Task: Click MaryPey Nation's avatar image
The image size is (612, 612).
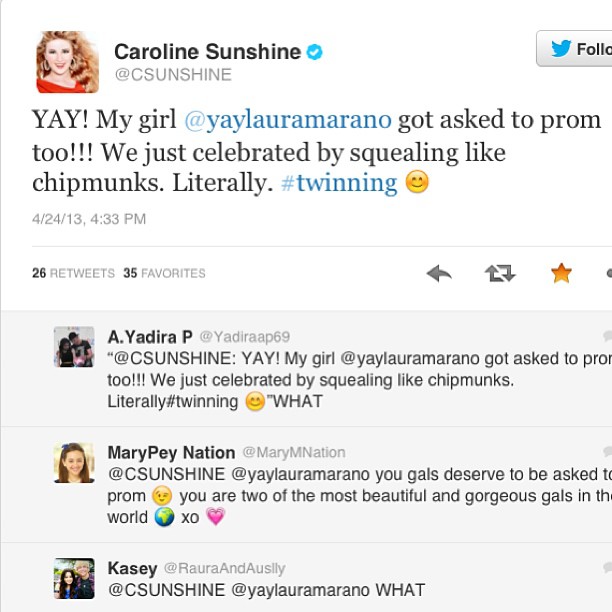Action: [x=74, y=463]
